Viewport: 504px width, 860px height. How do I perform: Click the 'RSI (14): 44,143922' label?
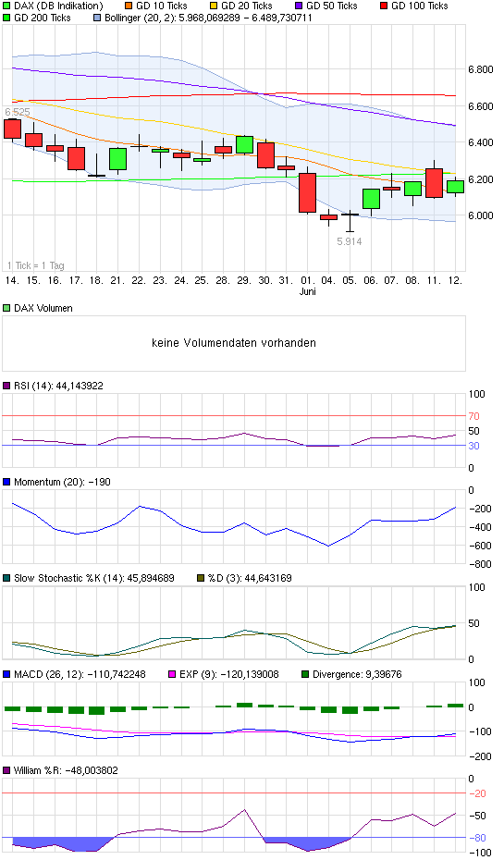[58, 387]
